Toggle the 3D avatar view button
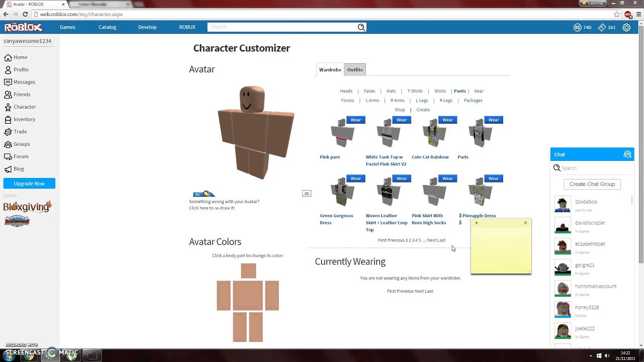This screenshot has height=362, width=644. click(x=306, y=194)
